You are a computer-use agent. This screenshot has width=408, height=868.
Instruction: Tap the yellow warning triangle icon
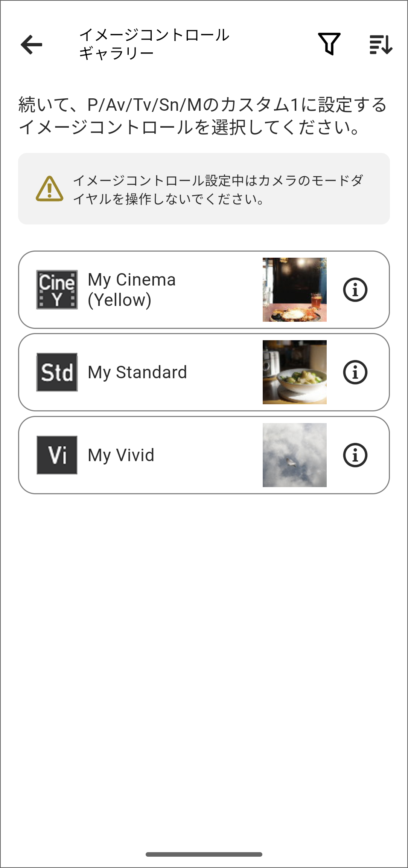pos(49,189)
